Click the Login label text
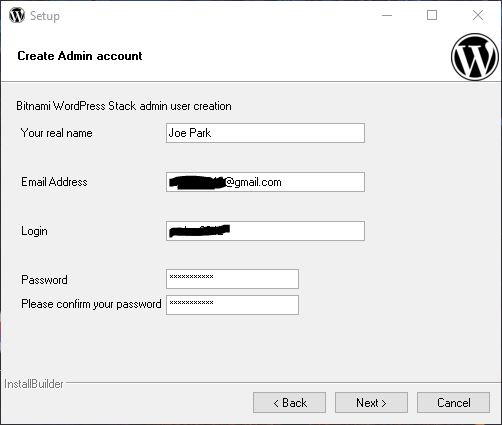 click(34, 231)
